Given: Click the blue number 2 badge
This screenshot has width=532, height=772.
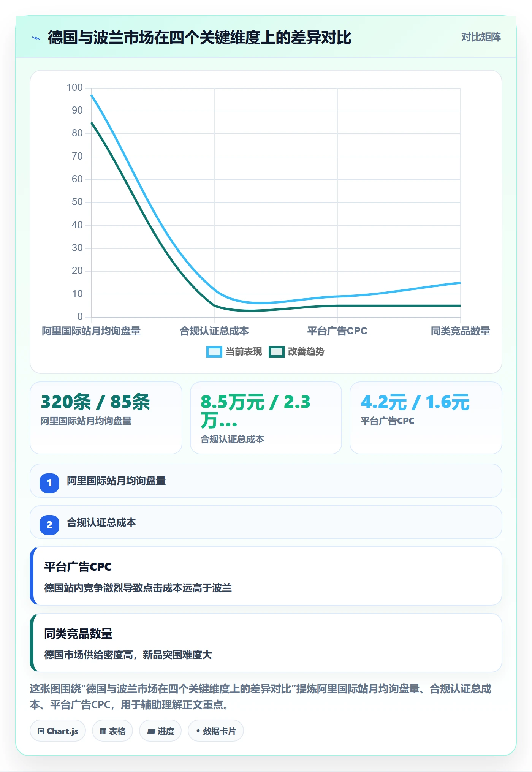Looking at the screenshot, I should (x=49, y=525).
